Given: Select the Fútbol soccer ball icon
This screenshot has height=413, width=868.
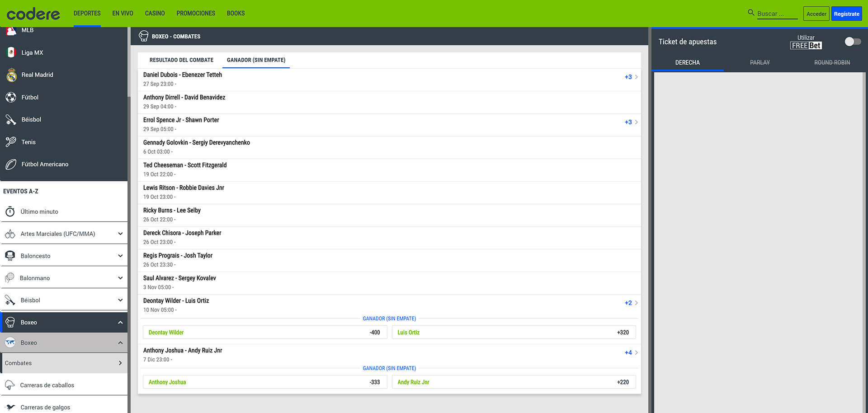Looking at the screenshot, I should click(11, 97).
